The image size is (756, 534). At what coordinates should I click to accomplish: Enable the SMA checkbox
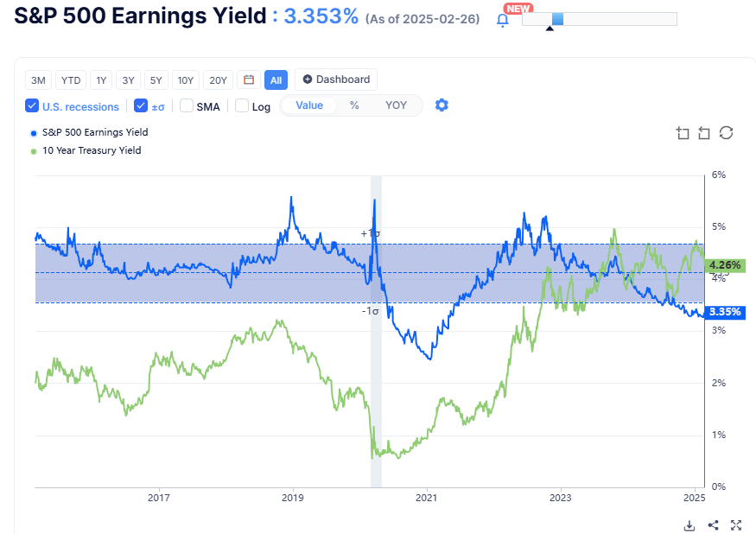[x=187, y=105]
